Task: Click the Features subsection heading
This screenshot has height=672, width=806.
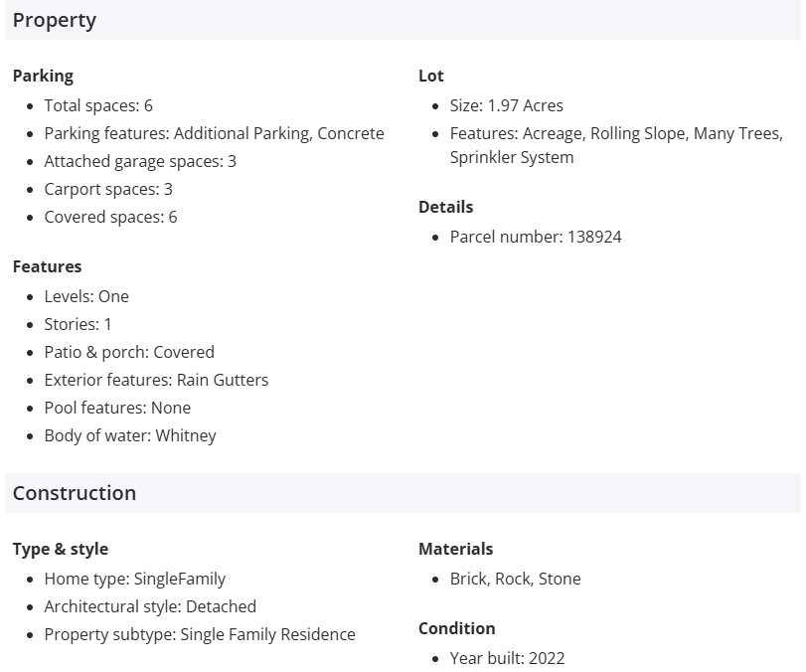Action: (x=47, y=266)
